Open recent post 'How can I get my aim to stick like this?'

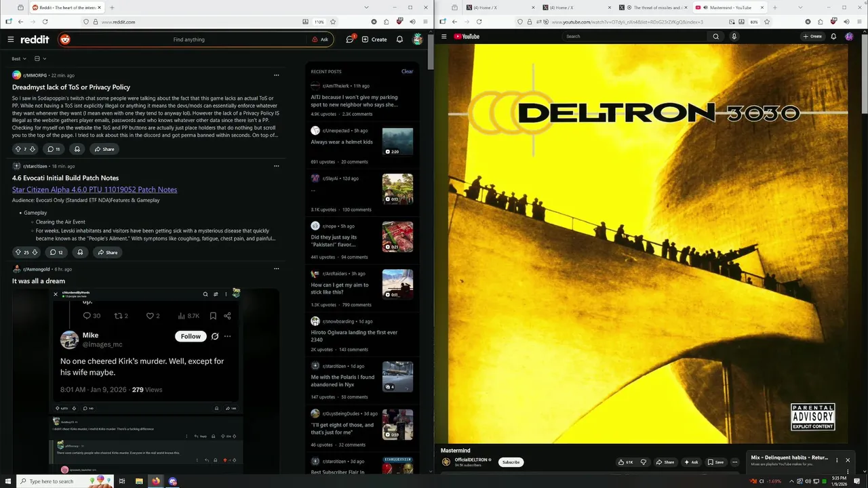tap(340, 289)
